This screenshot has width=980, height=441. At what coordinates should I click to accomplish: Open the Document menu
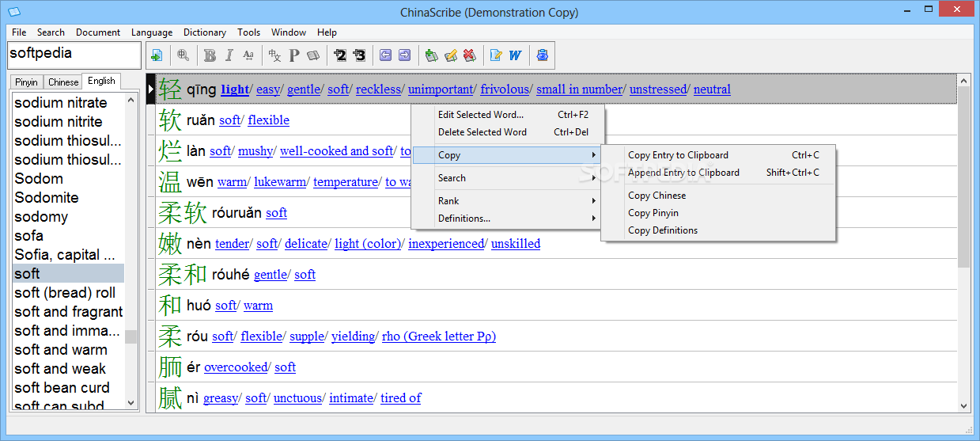[98, 32]
